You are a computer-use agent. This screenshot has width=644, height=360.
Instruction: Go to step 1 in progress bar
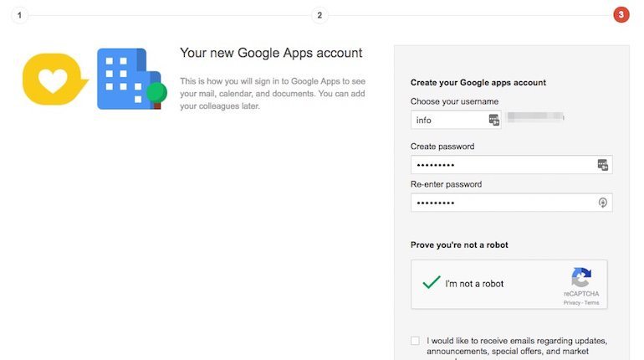point(19,15)
